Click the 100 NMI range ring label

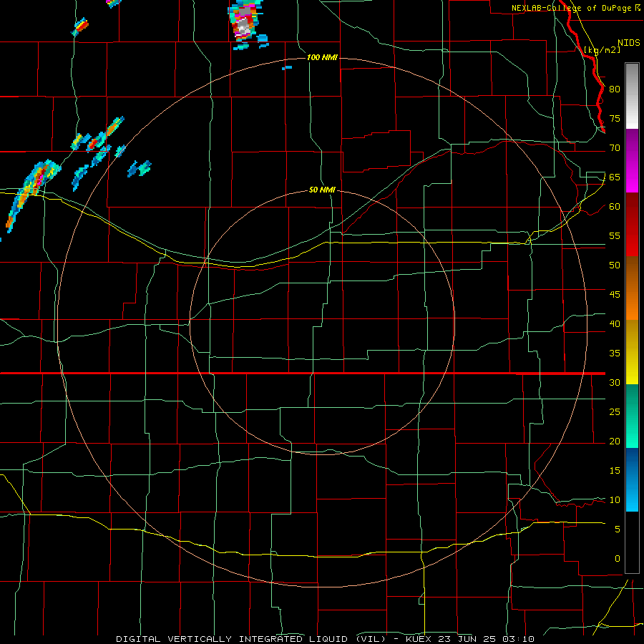[323, 57]
